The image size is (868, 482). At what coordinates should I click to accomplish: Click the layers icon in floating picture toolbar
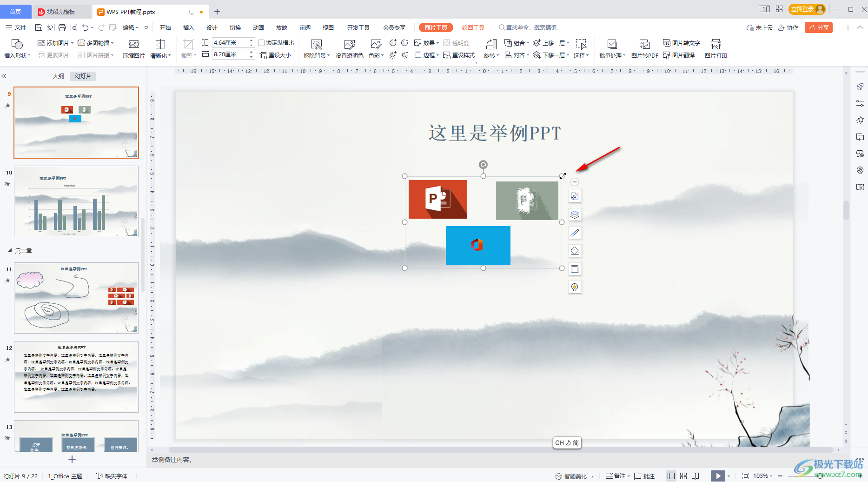point(575,214)
